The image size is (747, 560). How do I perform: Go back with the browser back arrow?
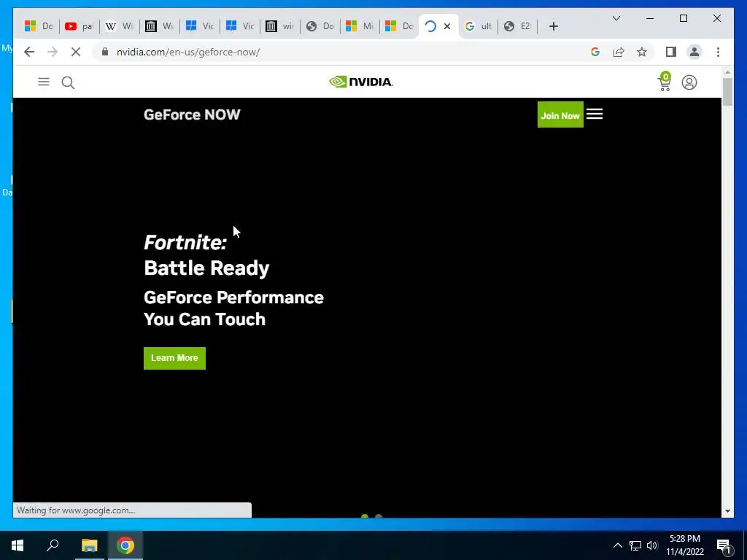(x=29, y=52)
